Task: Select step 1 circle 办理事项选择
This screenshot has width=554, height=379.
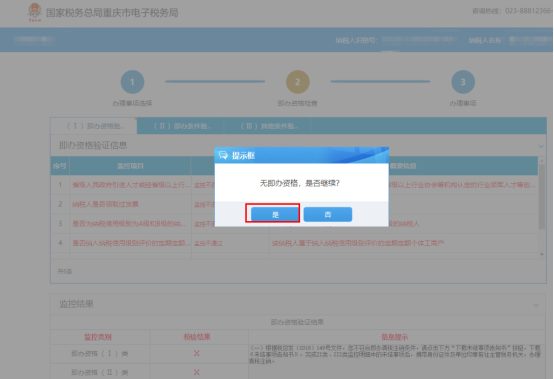Action: [132, 82]
